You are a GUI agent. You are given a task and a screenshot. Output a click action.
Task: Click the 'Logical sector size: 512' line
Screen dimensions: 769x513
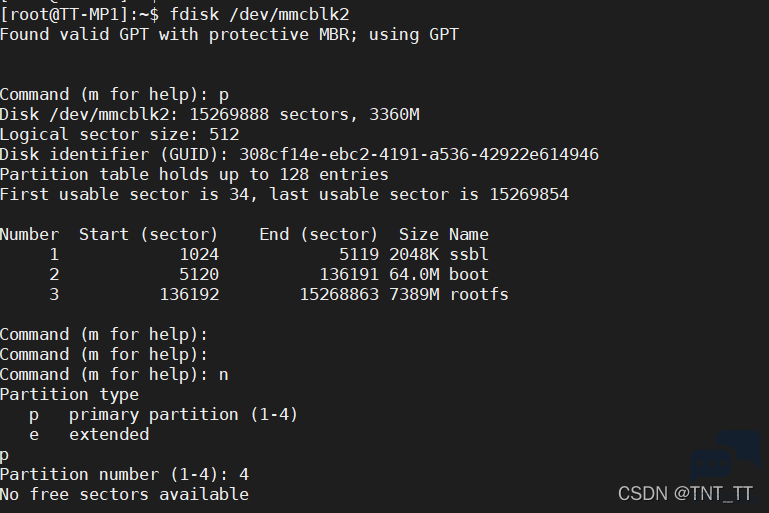pos(120,134)
